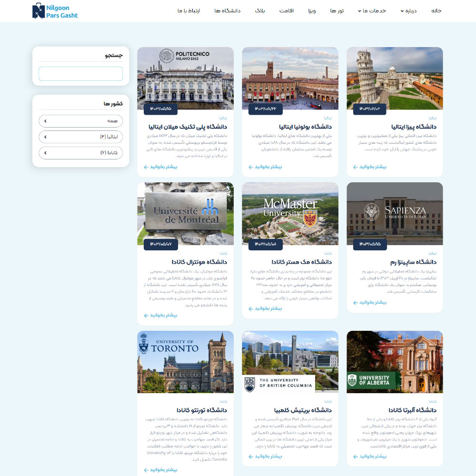The image size is (476, 476).
Task: Read more on Pisa university card
Action: tap(370, 167)
